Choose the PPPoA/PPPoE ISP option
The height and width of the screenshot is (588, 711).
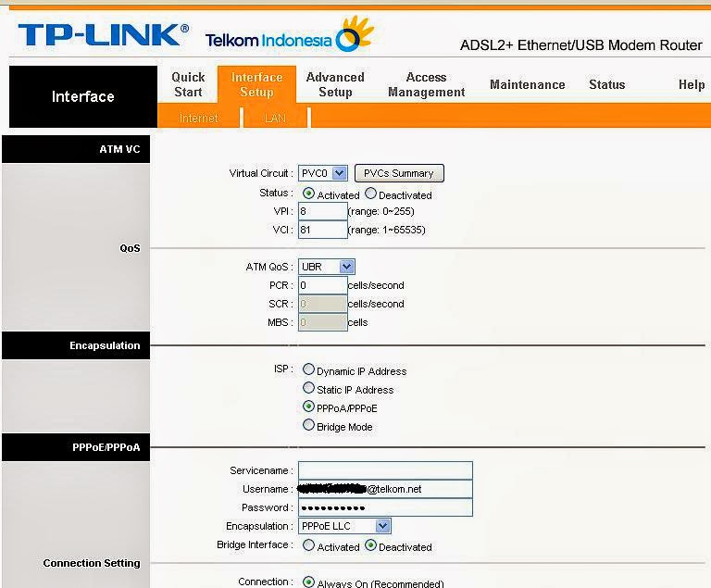[308, 407]
